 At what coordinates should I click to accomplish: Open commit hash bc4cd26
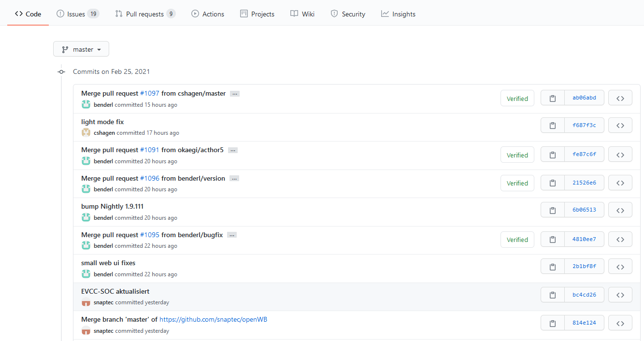[x=584, y=295]
